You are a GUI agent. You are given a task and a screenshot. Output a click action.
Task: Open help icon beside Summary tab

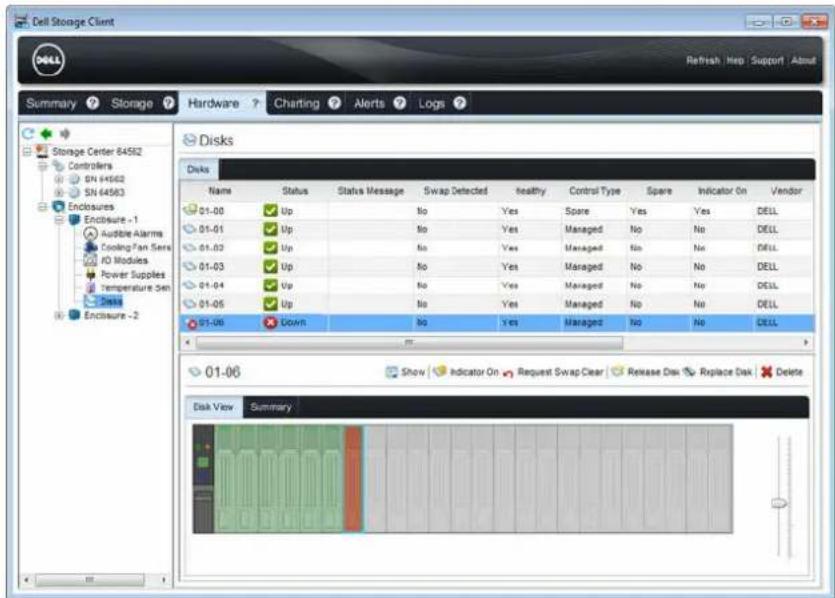click(92, 103)
